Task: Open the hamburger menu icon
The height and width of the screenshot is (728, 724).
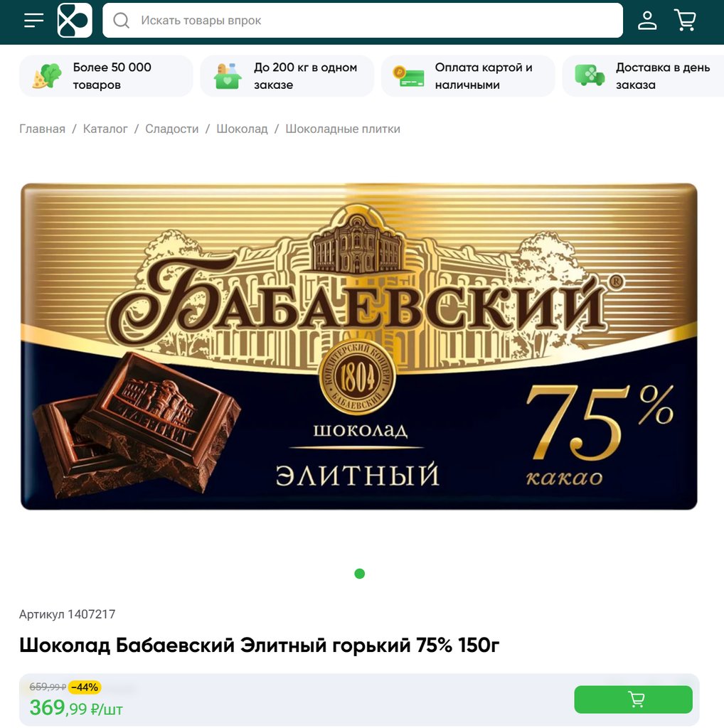Action: click(x=34, y=21)
